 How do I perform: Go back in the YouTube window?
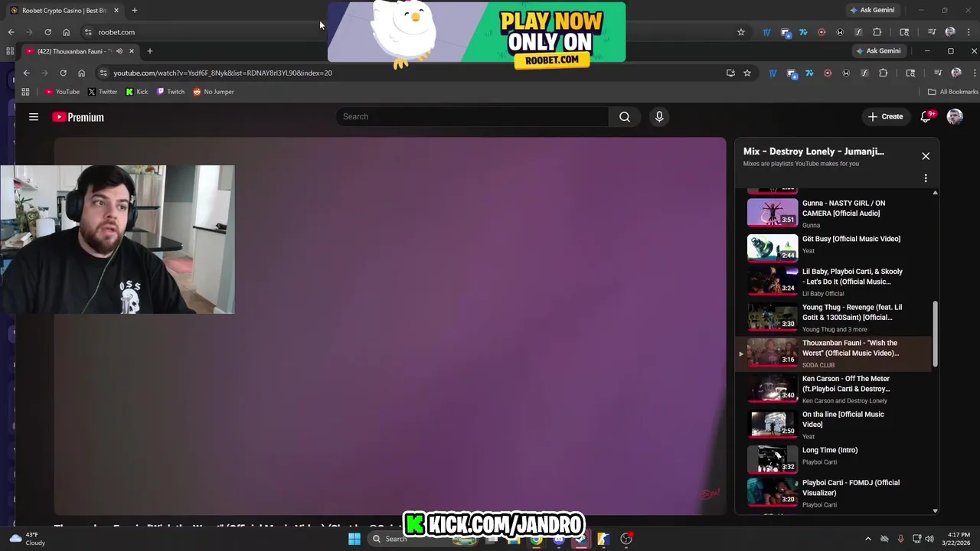point(26,73)
